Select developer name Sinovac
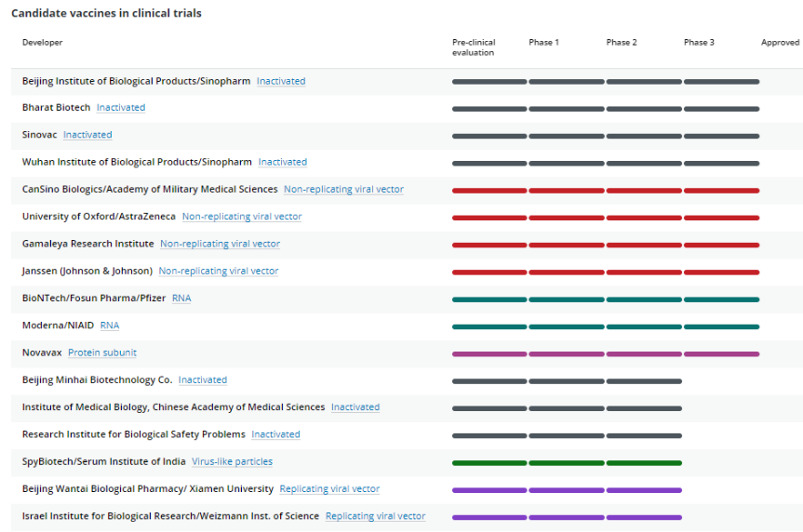This screenshot has height=532, width=803. [39, 135]
